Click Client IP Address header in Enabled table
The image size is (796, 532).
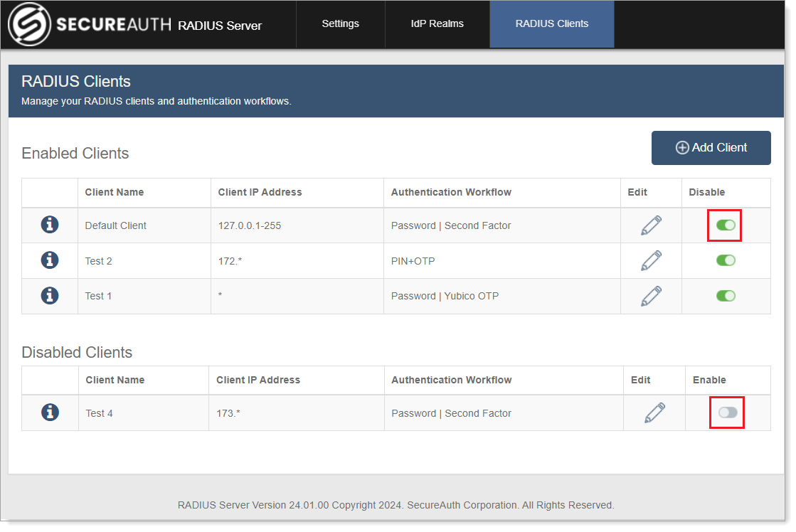pos(260,192)
